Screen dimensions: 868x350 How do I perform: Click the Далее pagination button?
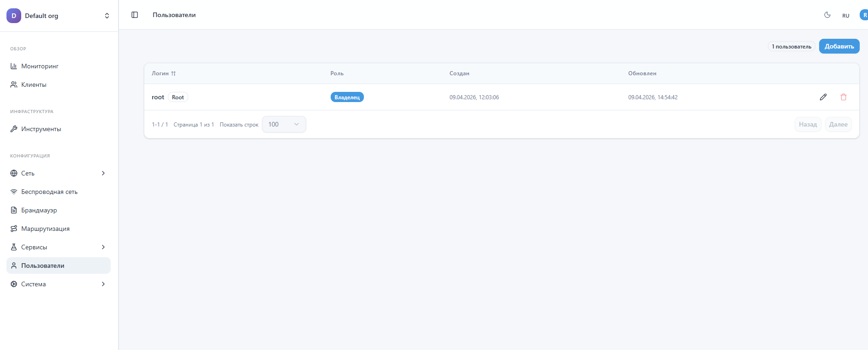point(838,124)
